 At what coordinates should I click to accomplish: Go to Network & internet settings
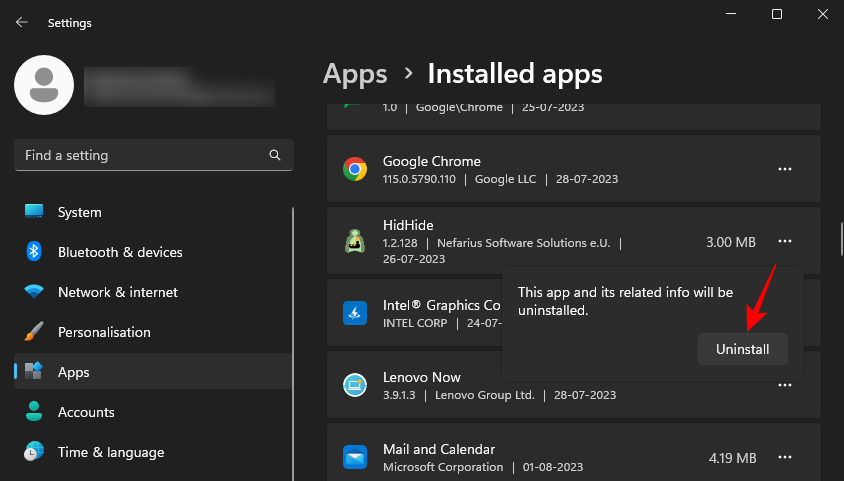[x=117, y=292]
